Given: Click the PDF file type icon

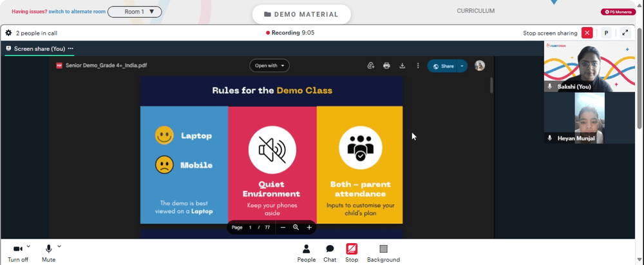Looking at the screenshot, I should 59,65.
